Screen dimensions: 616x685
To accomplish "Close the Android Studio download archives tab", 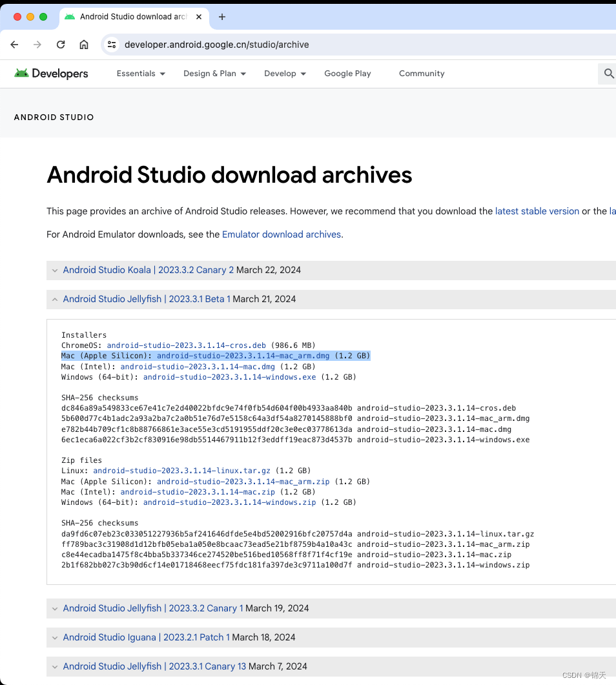I will pos(199,17).
